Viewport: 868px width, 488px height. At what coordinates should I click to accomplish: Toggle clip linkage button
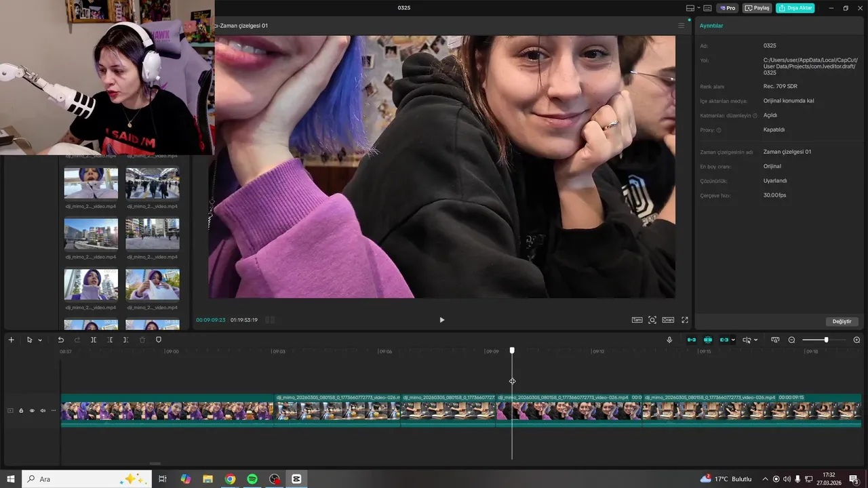[724, 340]
